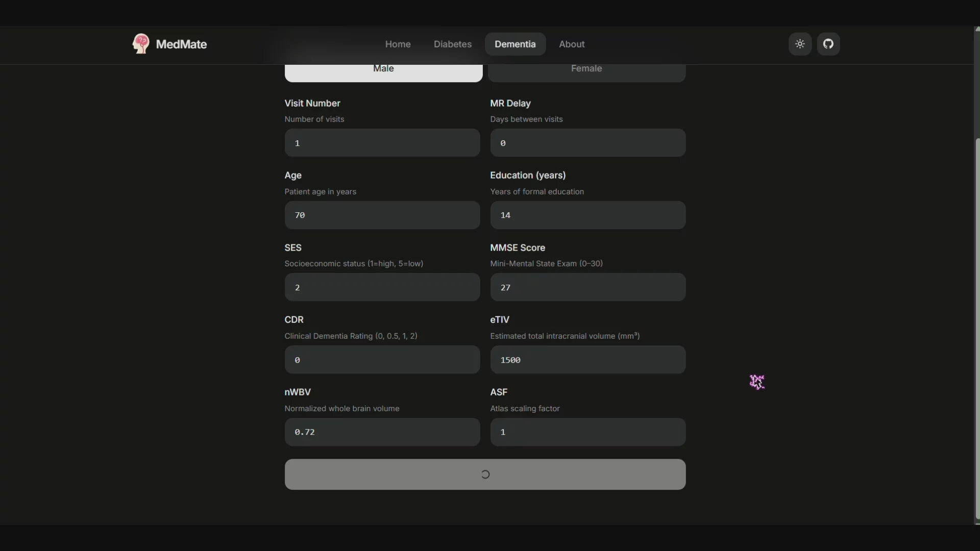Select the Education years input field

587,215
